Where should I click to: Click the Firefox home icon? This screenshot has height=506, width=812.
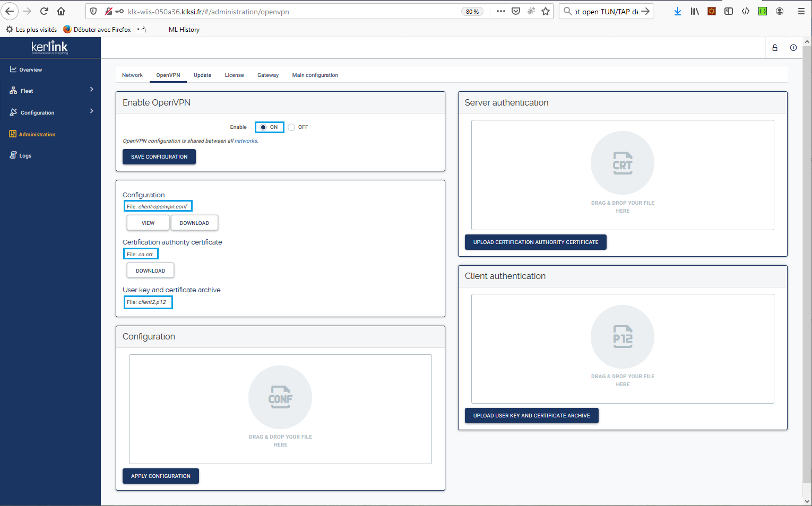pyautogui.click(x=61, y=11)
